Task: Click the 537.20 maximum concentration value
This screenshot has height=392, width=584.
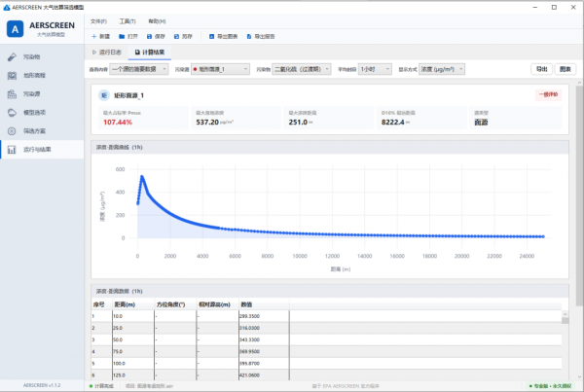Action: tap(207, 123)
